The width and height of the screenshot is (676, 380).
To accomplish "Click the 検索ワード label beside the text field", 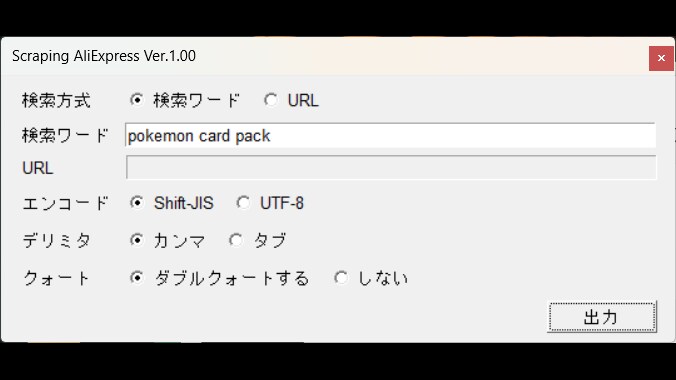I will coord(65,135).
